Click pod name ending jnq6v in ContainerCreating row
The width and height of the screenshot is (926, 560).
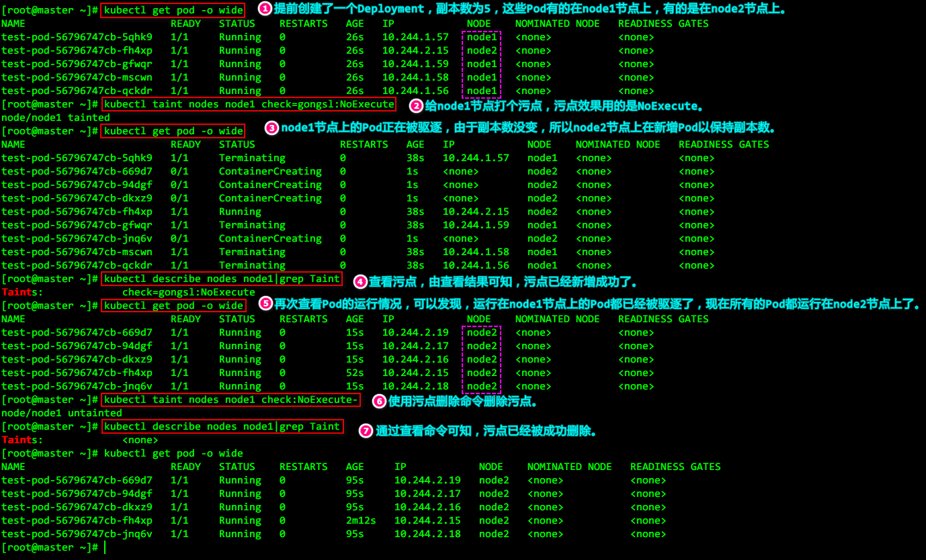[77, 238]
